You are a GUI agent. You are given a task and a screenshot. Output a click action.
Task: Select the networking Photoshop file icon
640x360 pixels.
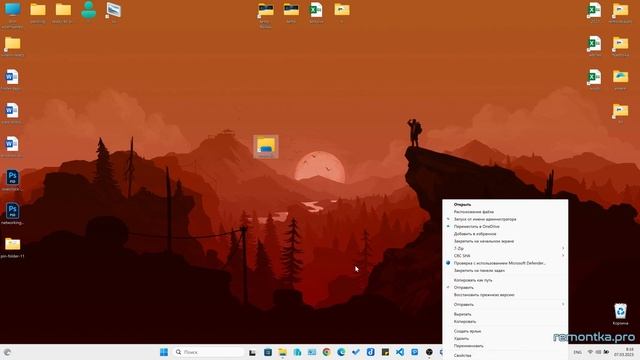tap(12, 214)
